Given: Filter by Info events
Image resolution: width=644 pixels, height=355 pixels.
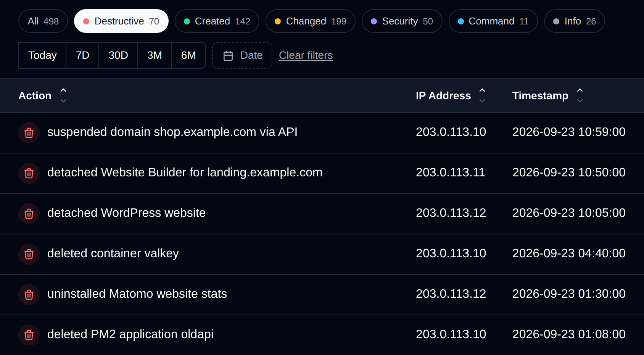Looking at the screenshot, I should pyautogui.click(x=575, y=21).
